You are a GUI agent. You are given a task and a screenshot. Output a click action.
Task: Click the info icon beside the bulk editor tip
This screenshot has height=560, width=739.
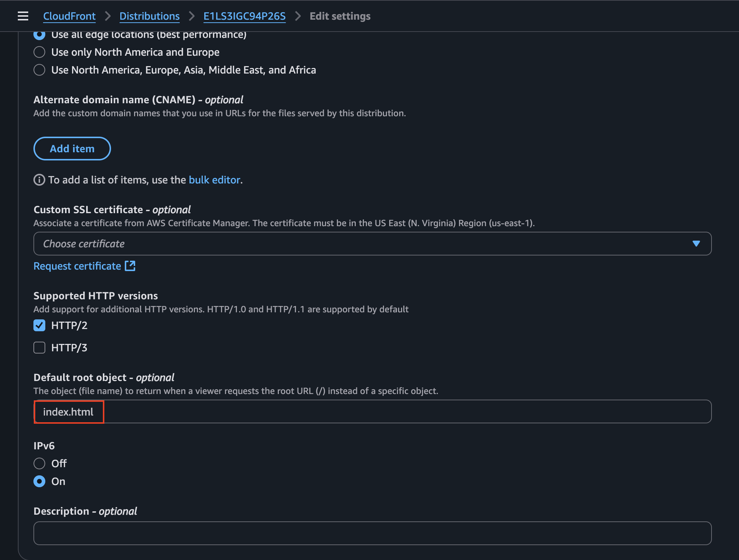coord(39,180)
